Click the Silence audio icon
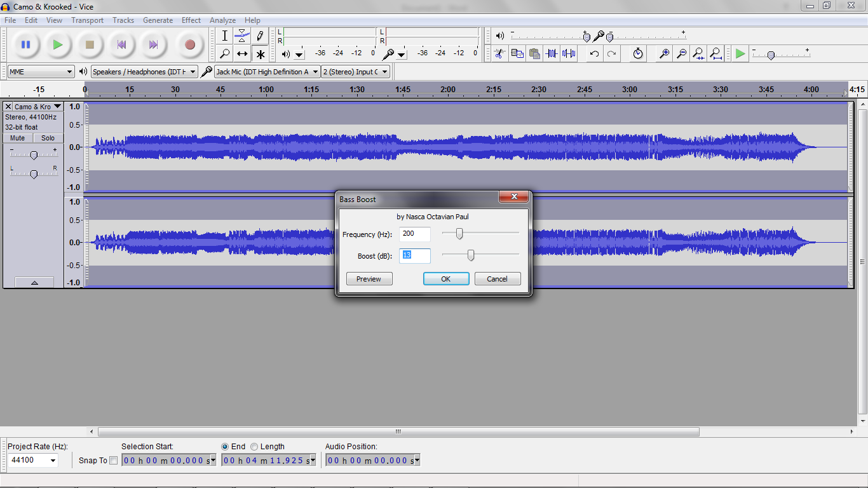 569,53
